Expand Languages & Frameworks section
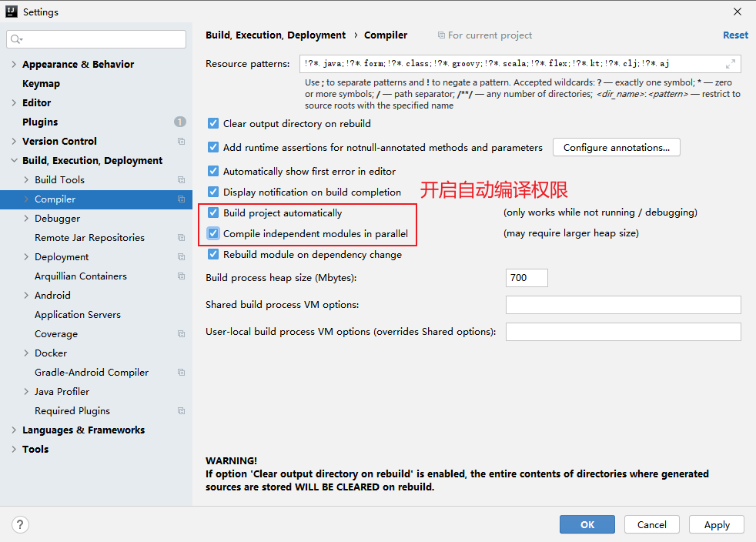Screen dimensions: 756x542 coord(14,430)
